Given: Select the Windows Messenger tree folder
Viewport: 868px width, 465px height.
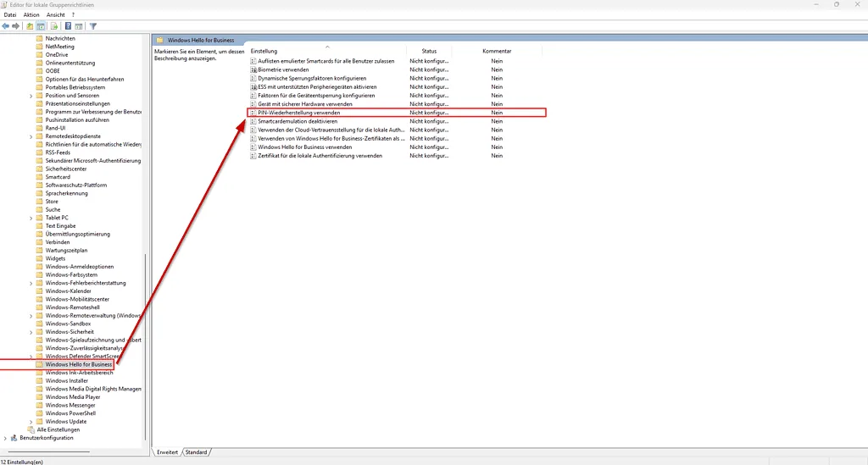Looking at the screenshot, I should 70,405.
